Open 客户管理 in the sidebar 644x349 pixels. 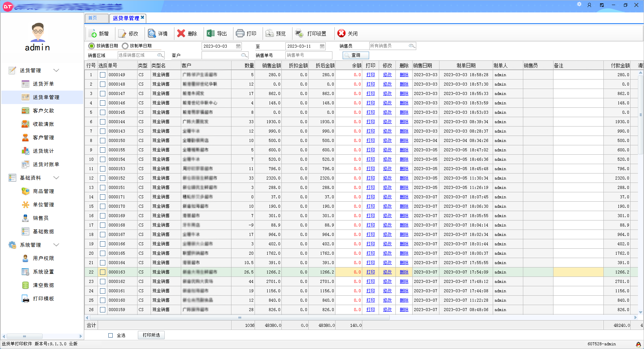click(x=43, y=138)
